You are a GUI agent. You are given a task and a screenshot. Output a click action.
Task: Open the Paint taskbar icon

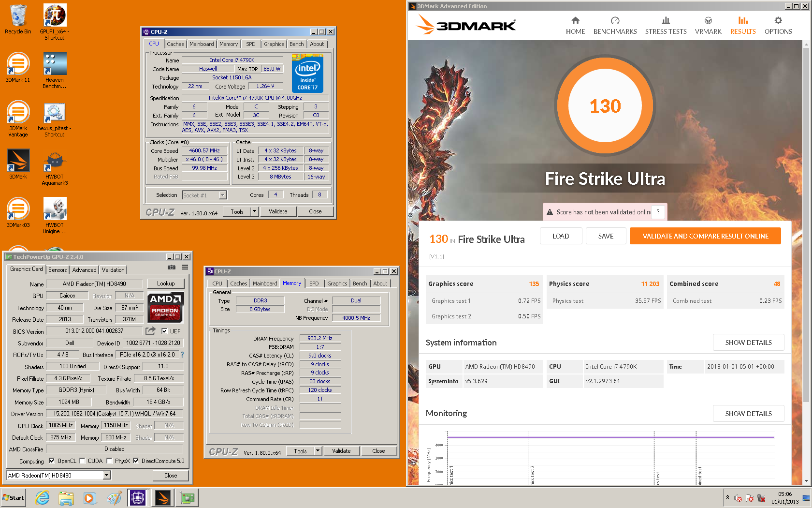[x=114, y=498]
